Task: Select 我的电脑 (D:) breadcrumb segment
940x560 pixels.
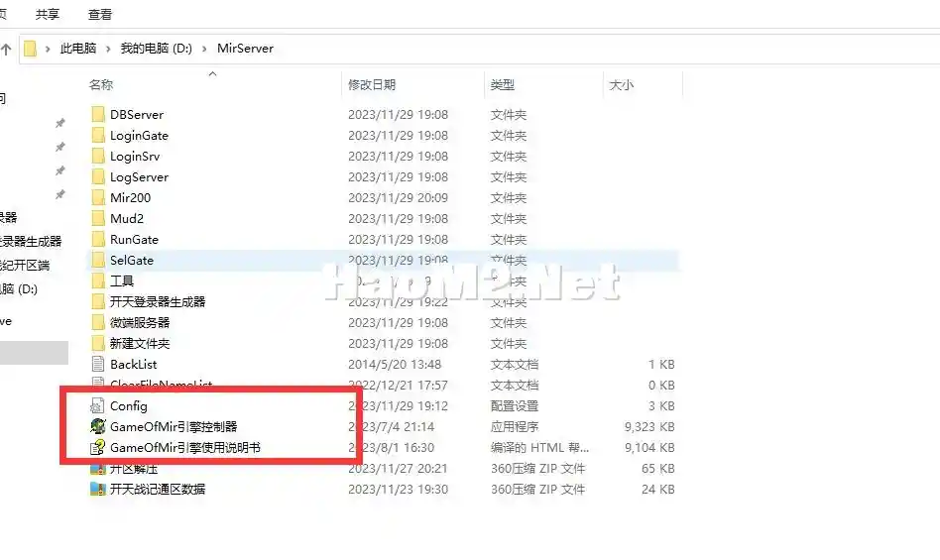Action: coord(157,49)
